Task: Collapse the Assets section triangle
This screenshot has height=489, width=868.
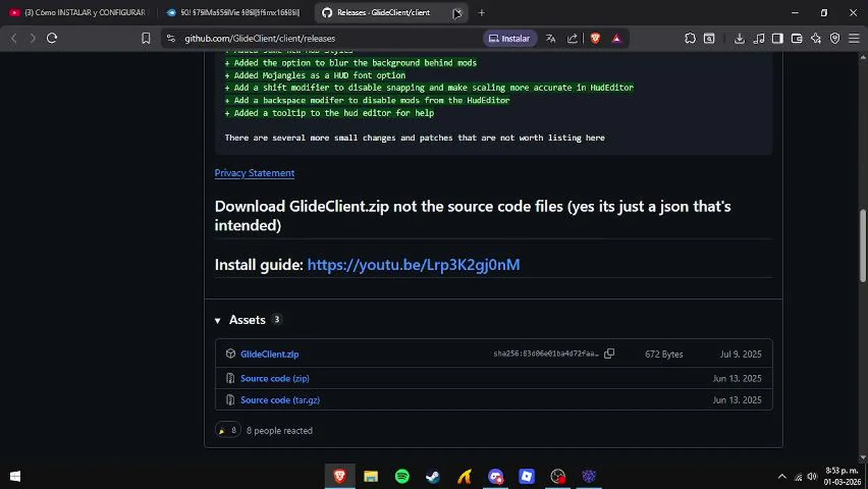Action: (x=218, y=321)
